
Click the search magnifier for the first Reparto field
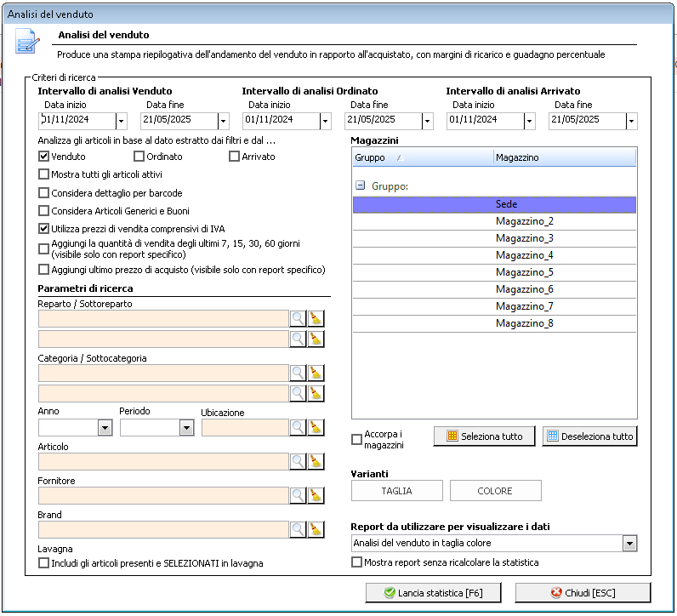298,319
